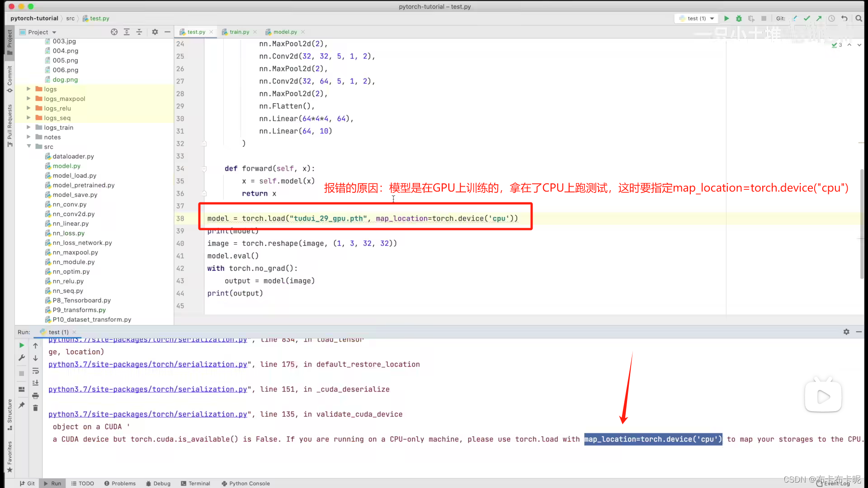The height and width of the screenshot is (488, 868).
Task: Open Project panel settings gear
Action: point(155,32)
